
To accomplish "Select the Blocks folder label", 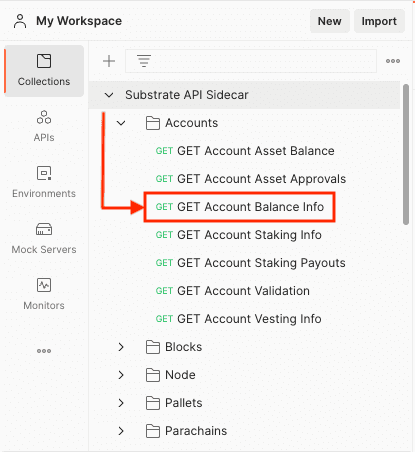I will 184,347.
